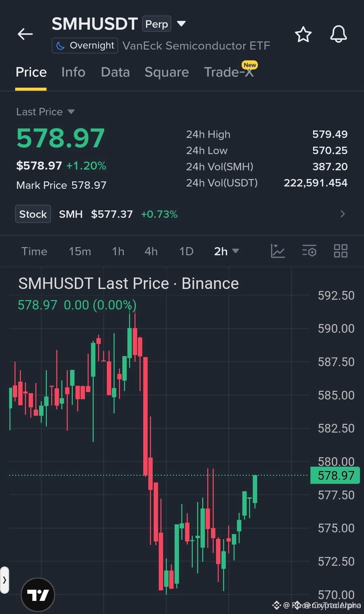
Task: Tap the Perp label badge
Action: pyautogui.click(x=157, y=24)
